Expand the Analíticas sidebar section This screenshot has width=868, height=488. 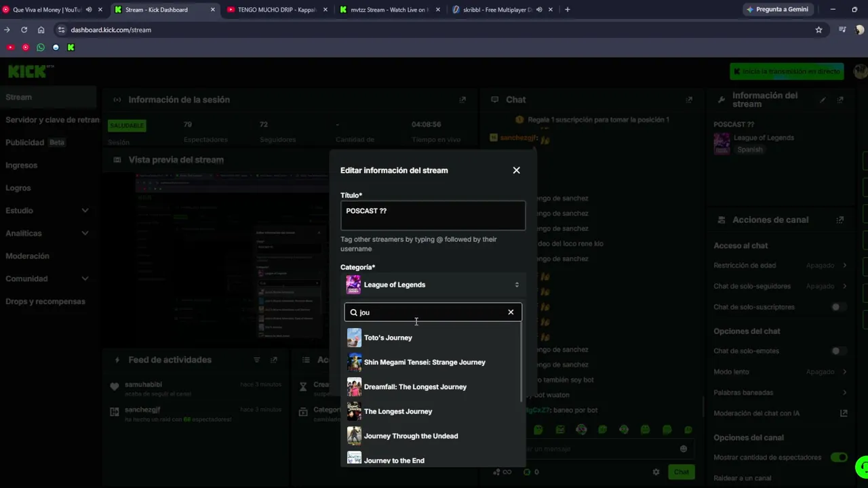[47, 233]
